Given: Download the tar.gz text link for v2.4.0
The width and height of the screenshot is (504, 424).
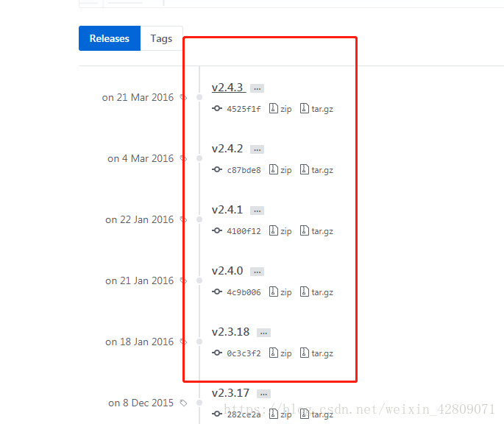Looking at the screenshot, I should click(x=322, y=293).
